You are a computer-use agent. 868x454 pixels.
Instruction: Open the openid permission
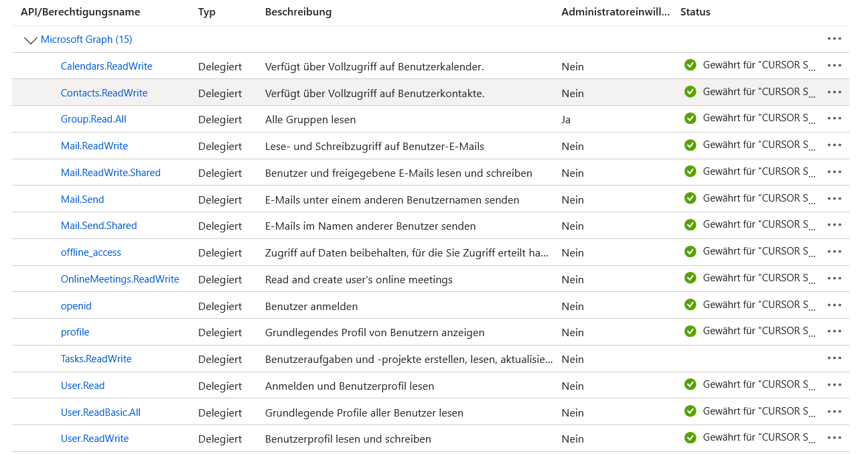coord(76,306)
